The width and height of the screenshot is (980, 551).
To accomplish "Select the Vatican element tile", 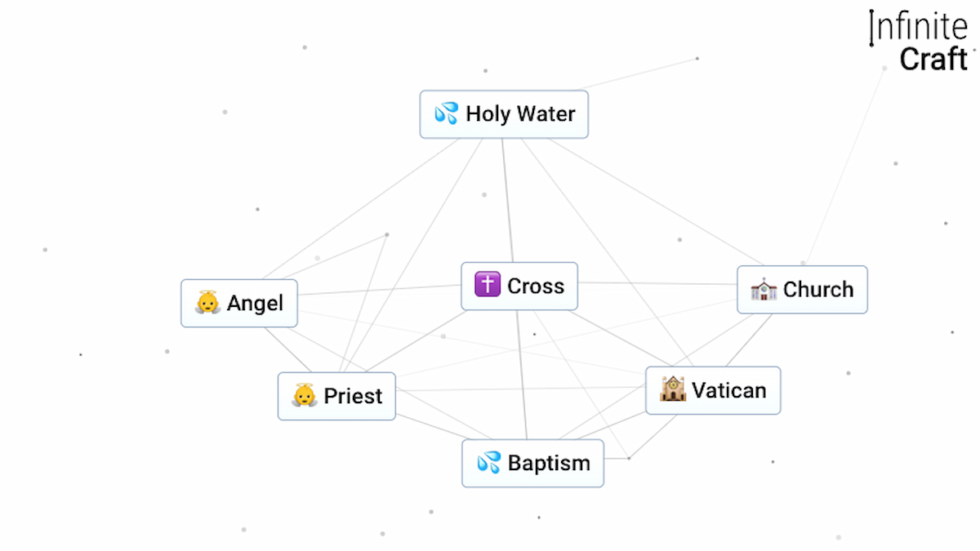I will (713, 390).
